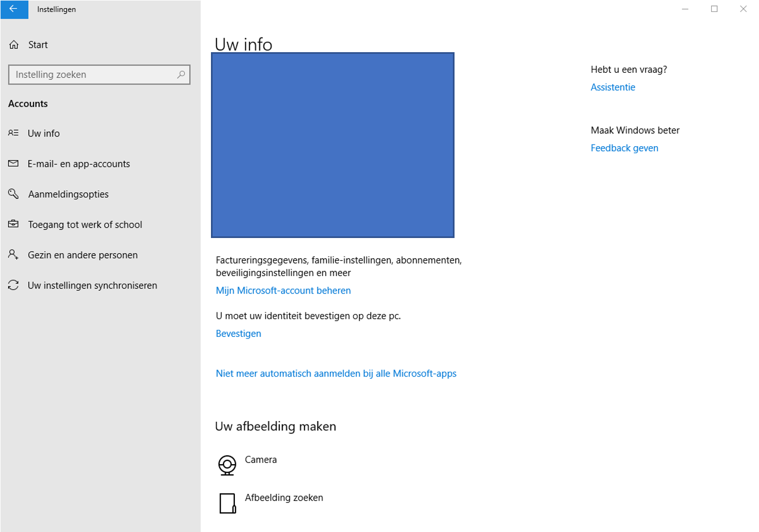Screen dimensions: 759x532
Task: Open Uw info in sidebar
Action: click(43, 133)
